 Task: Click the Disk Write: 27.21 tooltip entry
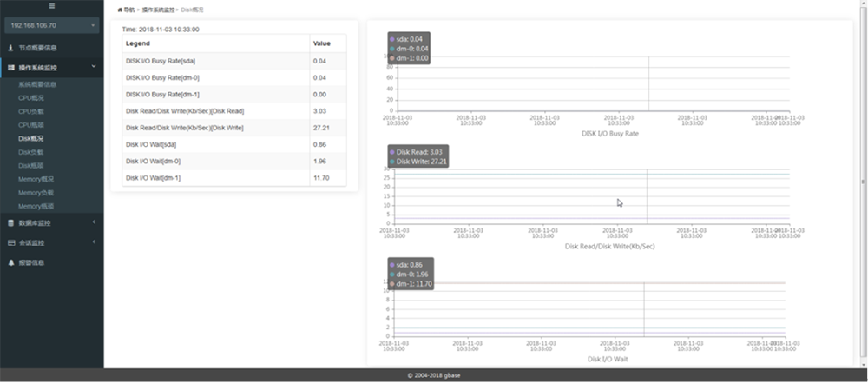(418, 162)
